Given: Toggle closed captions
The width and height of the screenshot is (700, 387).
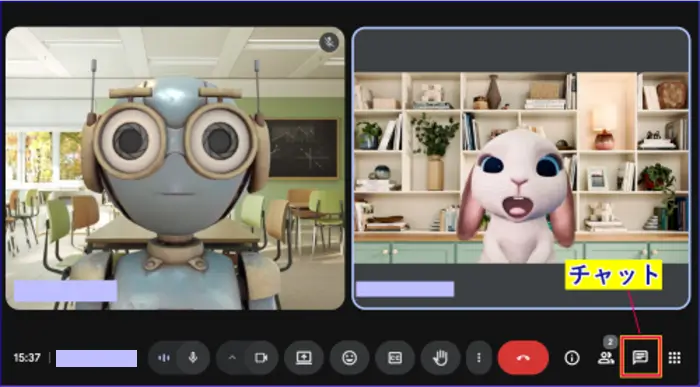Looking at the screenshot, I should (x=395, y=358).
